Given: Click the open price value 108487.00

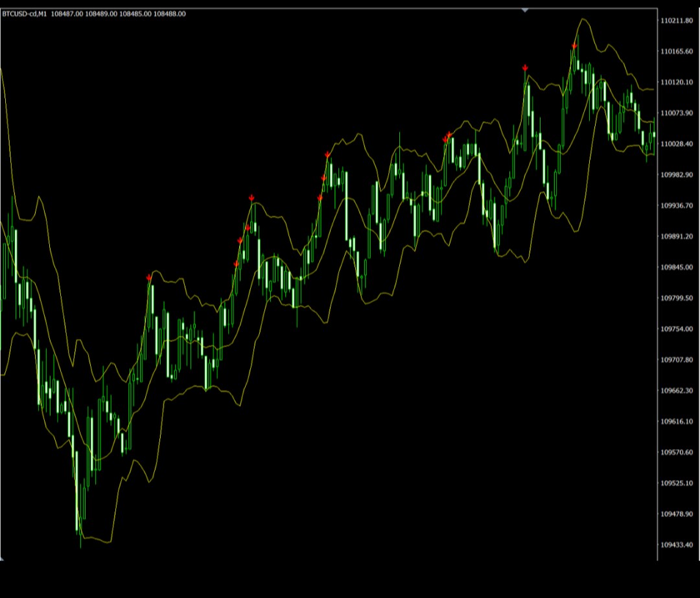Looking at the screenshot, I should click(67, 14).
